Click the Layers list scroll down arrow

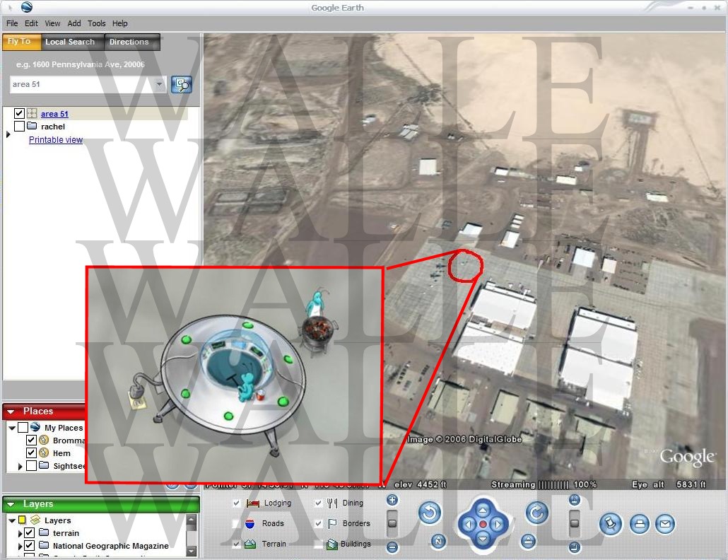pos(191,552)
